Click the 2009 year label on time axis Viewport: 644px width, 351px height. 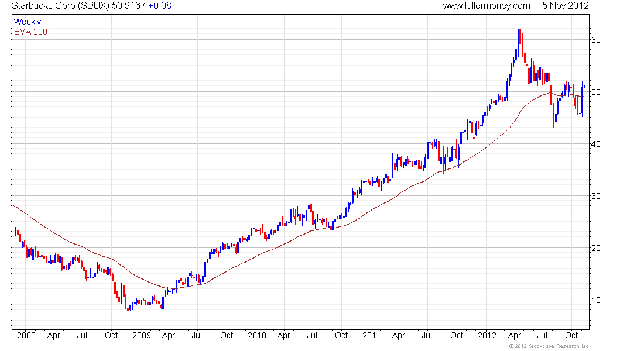(142, 335)
